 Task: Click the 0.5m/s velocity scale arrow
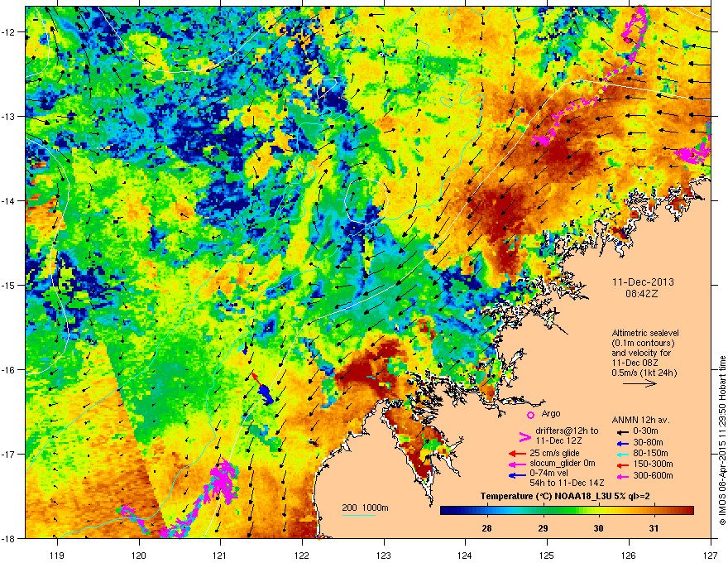click(639, 383)
